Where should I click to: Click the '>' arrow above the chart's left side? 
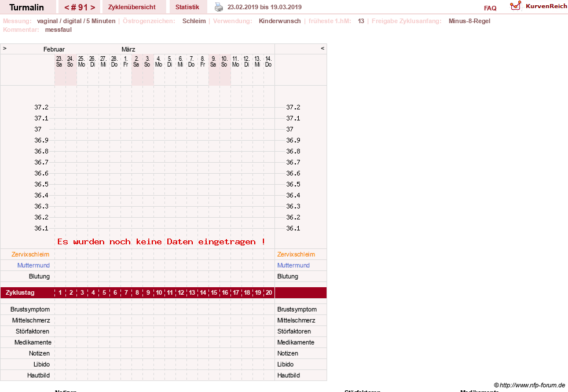click(x=5, y=48)
